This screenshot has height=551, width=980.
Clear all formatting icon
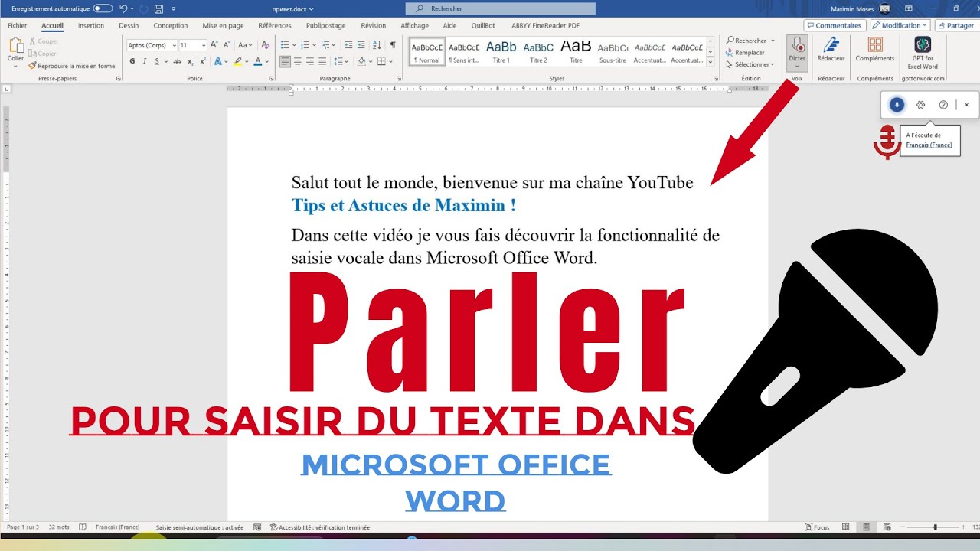[265, 45]
